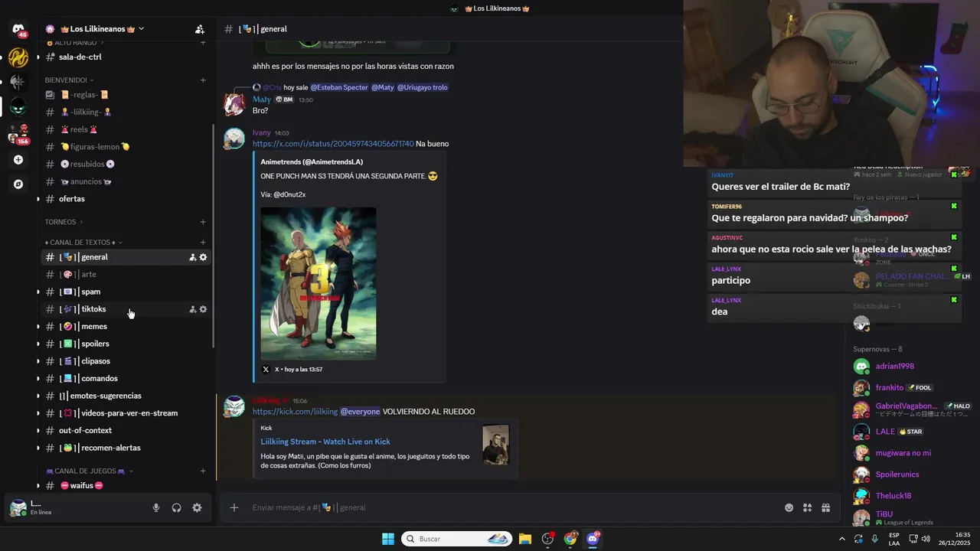Screen dimensions: 980x551
Task: Show hidden system tray icons chevron
Action: [x=842, y=539]
